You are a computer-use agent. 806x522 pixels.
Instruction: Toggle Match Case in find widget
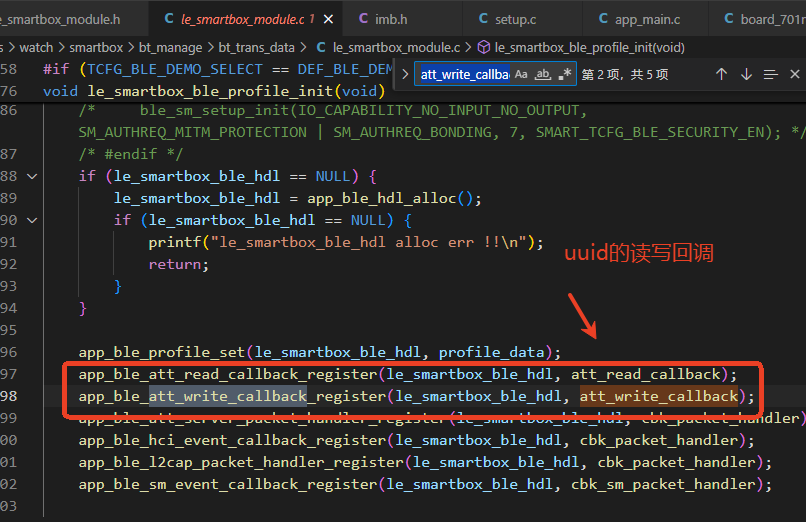pyautogui.click(x=521, y=74)
